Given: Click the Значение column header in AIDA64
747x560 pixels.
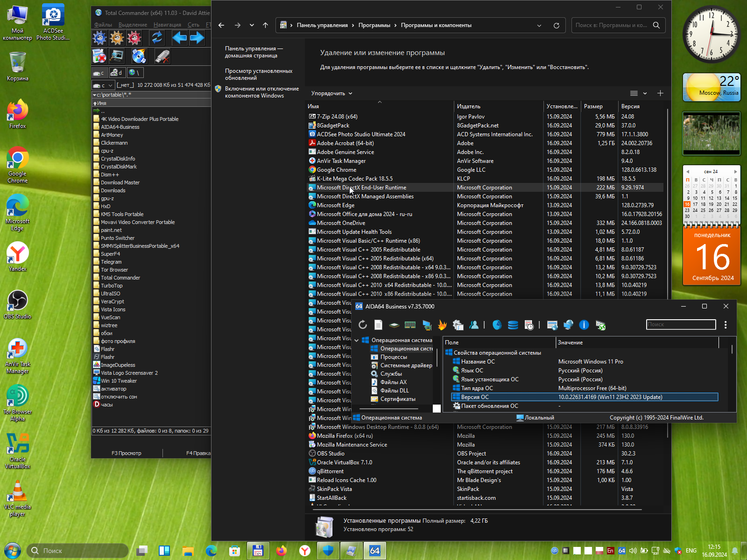Looking at the screenshot, I should point(637,343).
